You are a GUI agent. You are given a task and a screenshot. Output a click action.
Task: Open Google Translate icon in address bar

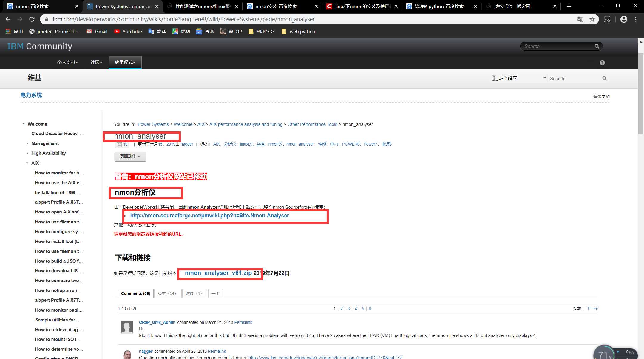point(580,19)
